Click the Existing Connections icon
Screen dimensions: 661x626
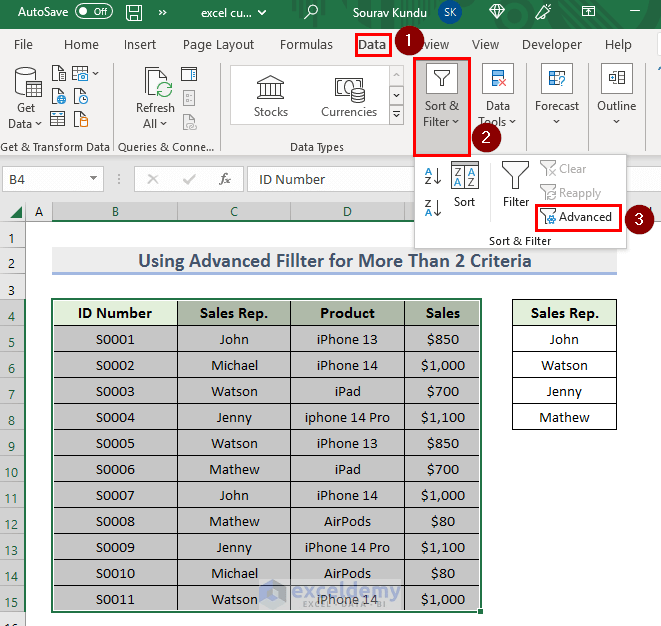click(81, 119)
